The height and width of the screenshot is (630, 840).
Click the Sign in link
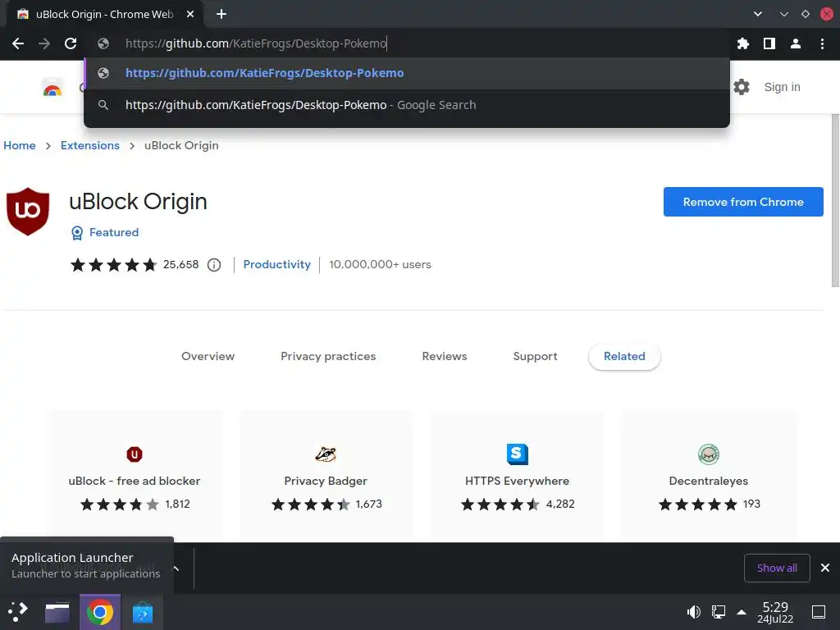pos(782,87)
